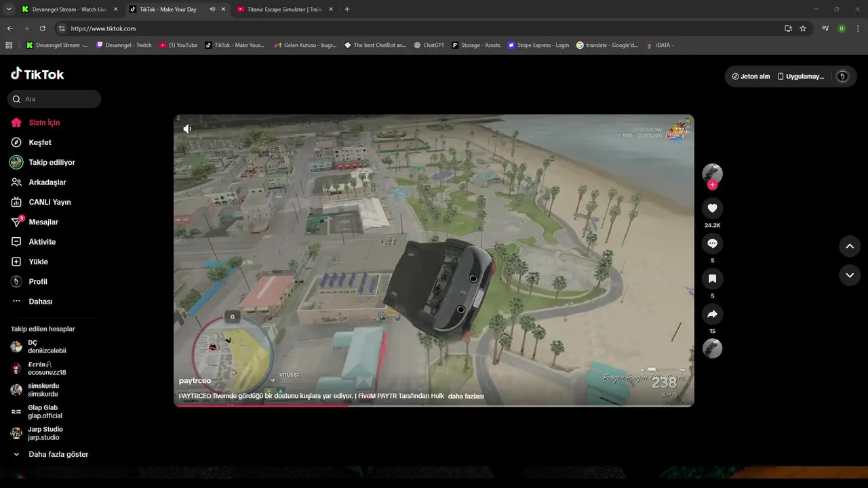Open (1) YouTube bookmark
The width and height of the screenshot is (868, 488).
pyautogui.click(x=178, y=45)
